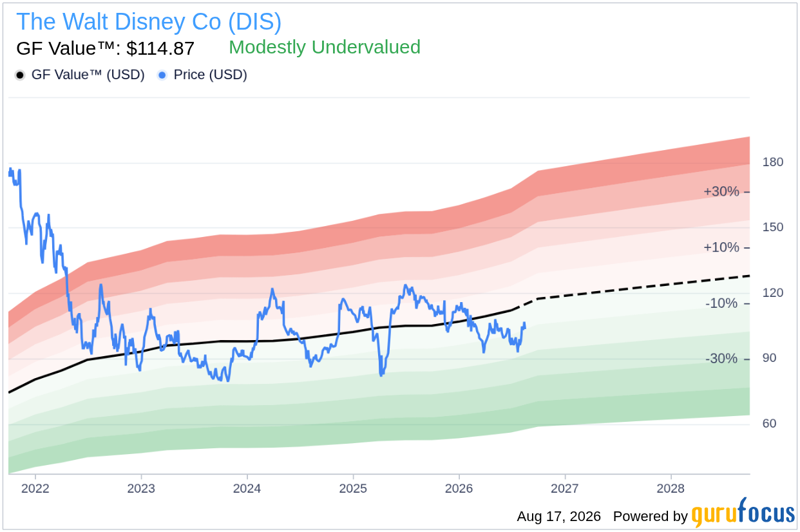Click the -30% band label
800x532 pixels.
coord(721,359)
